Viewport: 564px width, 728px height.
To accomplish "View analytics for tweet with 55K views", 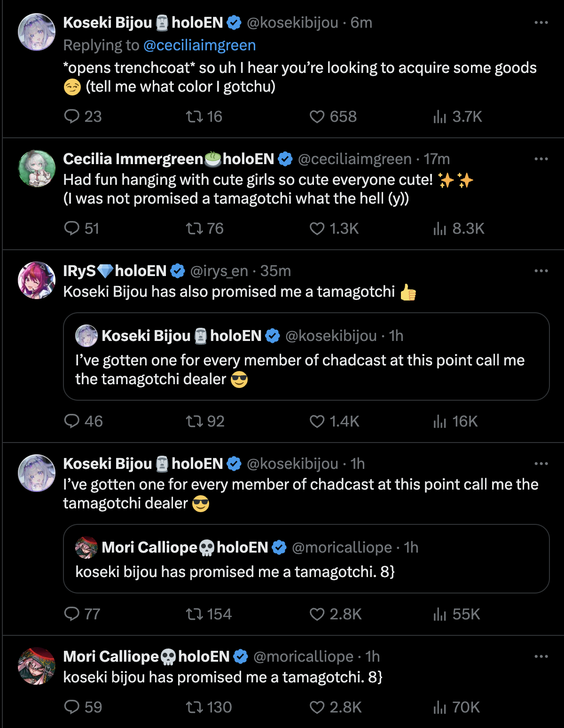I will point(456,614).
